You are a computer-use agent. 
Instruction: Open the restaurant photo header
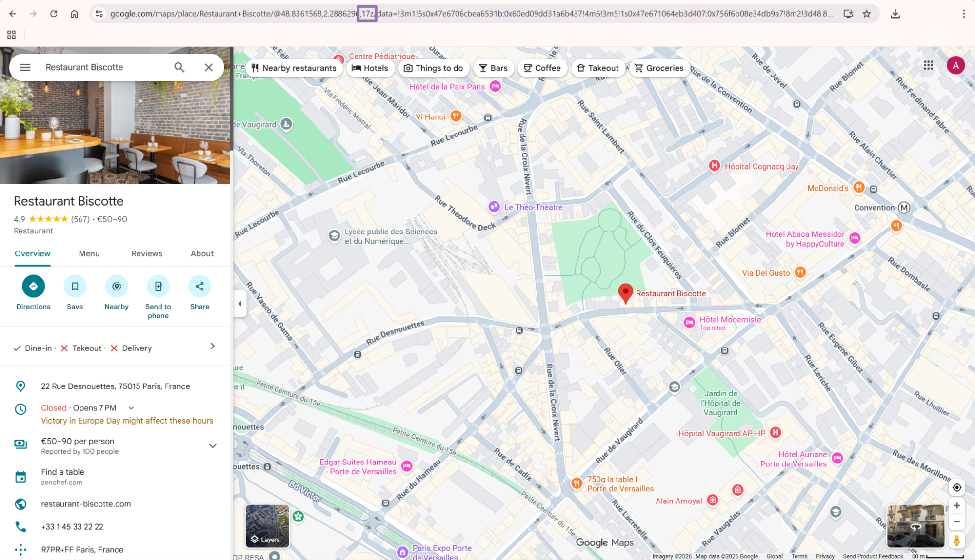(x=115, y=132)
